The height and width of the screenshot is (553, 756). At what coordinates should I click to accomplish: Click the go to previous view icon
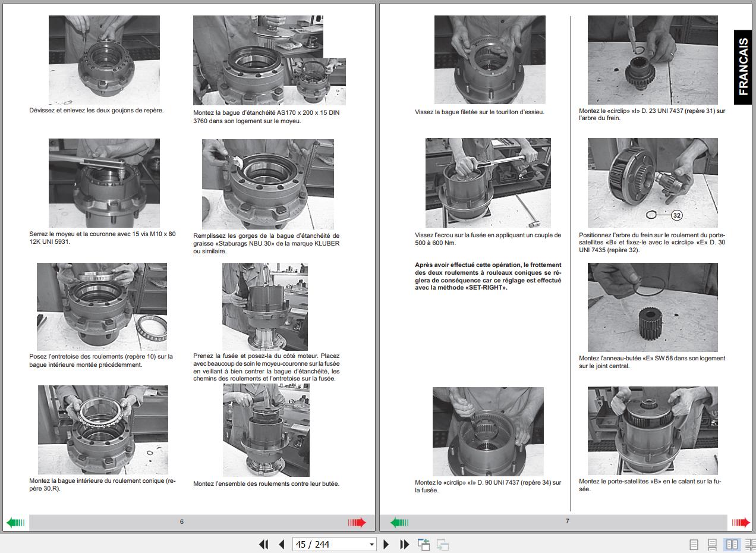click(x=424, y=544)
